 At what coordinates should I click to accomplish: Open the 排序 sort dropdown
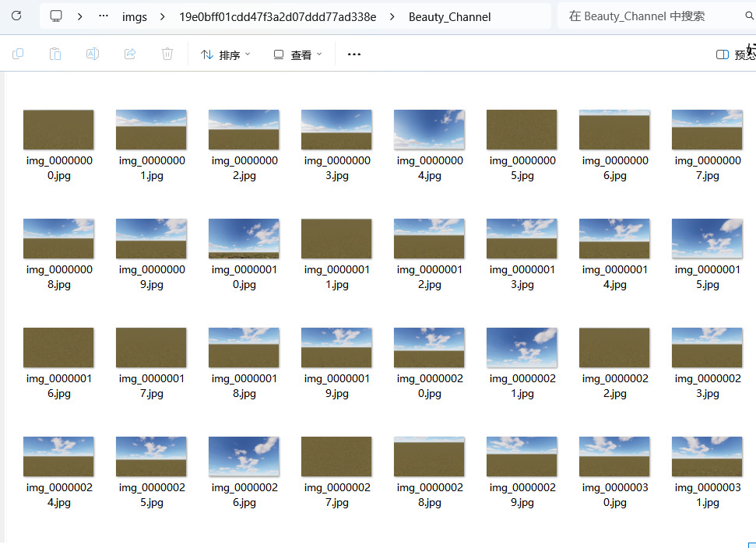tap(226, 55)
